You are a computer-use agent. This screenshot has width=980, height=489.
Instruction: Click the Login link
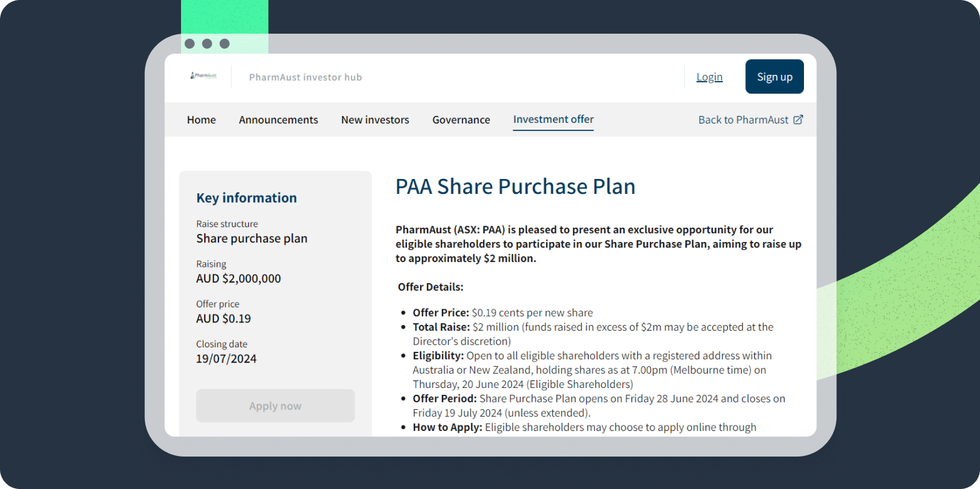pyautogui.click(x=709, y=77)
